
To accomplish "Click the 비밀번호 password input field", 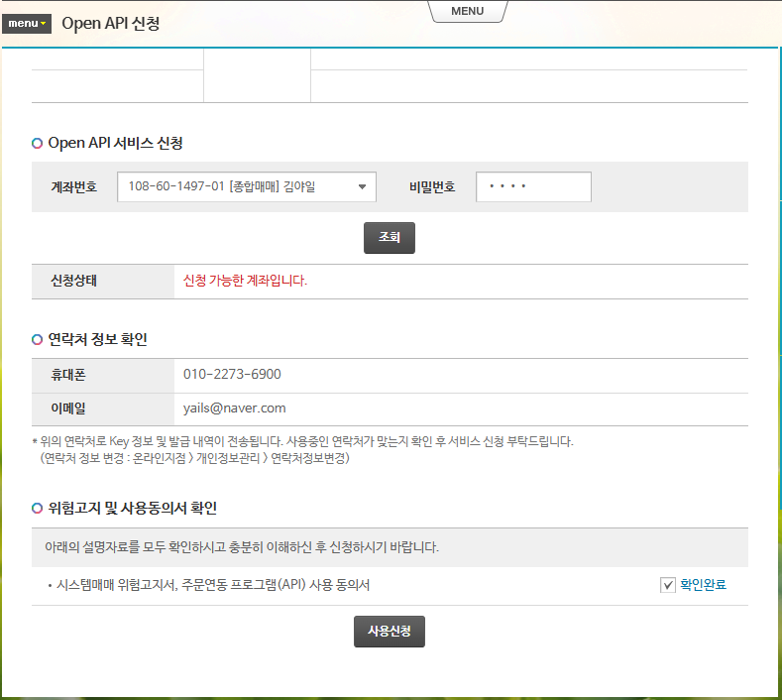I will 533,186.
